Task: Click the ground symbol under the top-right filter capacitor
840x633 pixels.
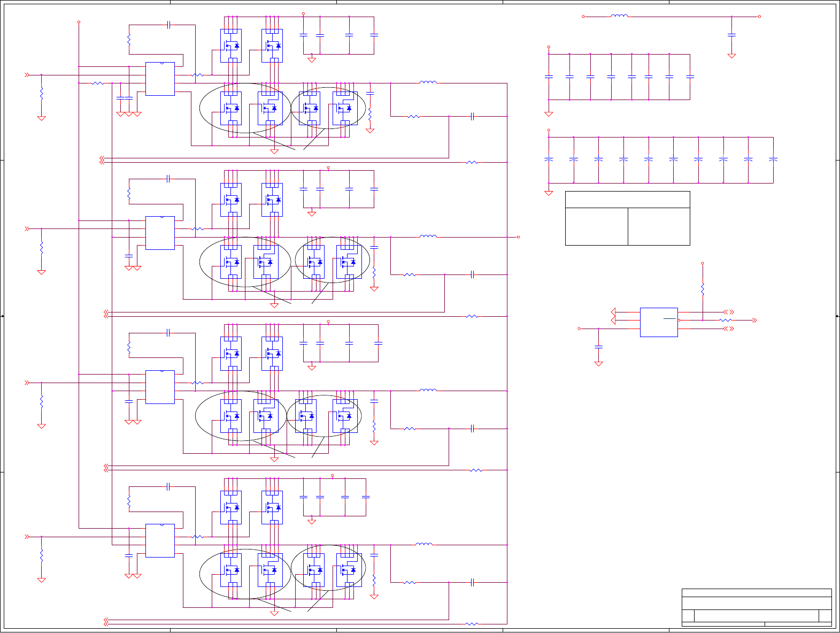Action: click(x=731, y=56)
